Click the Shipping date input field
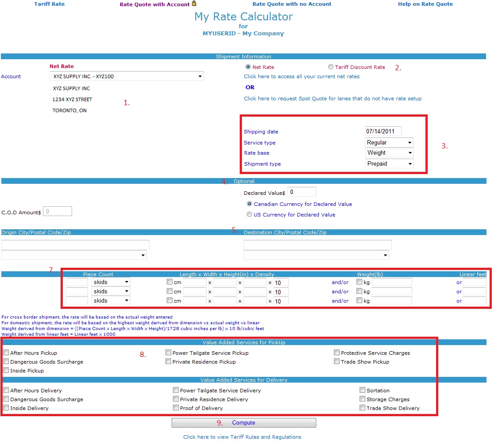Image resolution: width=498 pixels, height=448 pixels. coord(383,131)
